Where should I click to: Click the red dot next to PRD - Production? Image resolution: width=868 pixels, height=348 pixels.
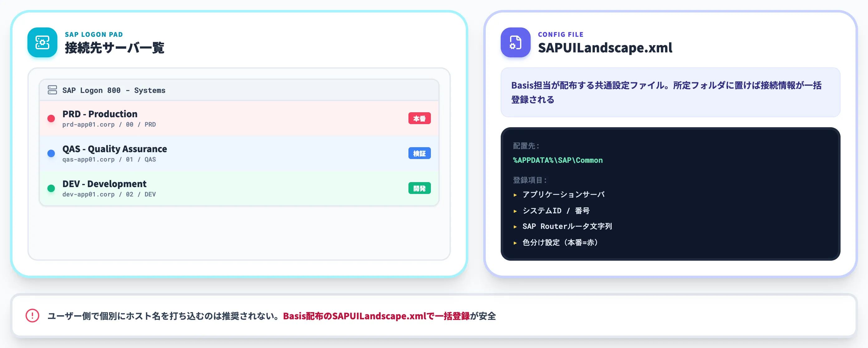51,118
